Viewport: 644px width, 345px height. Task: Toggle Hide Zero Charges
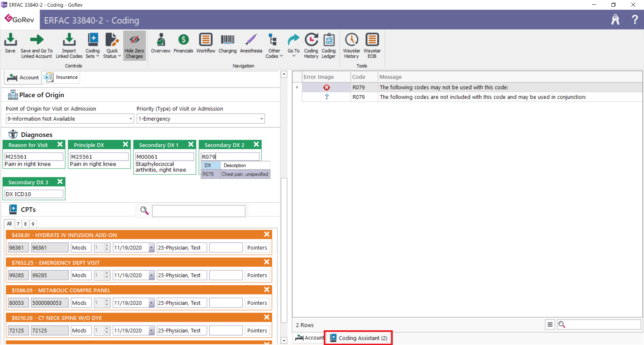tap(134, 46)
